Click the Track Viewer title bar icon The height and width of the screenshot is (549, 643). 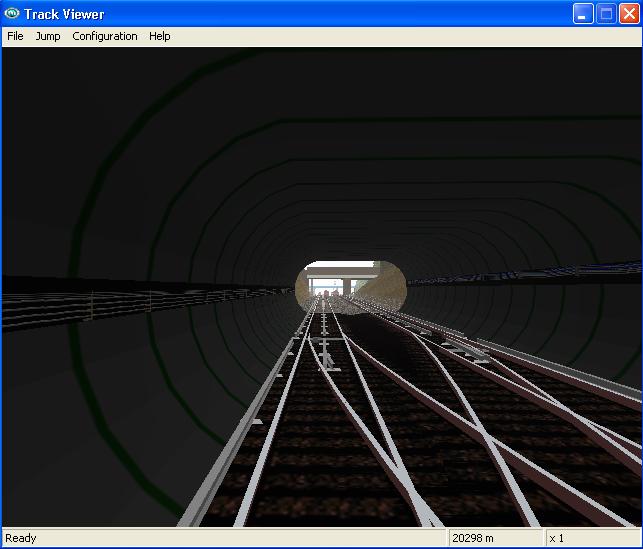(12, 14)
